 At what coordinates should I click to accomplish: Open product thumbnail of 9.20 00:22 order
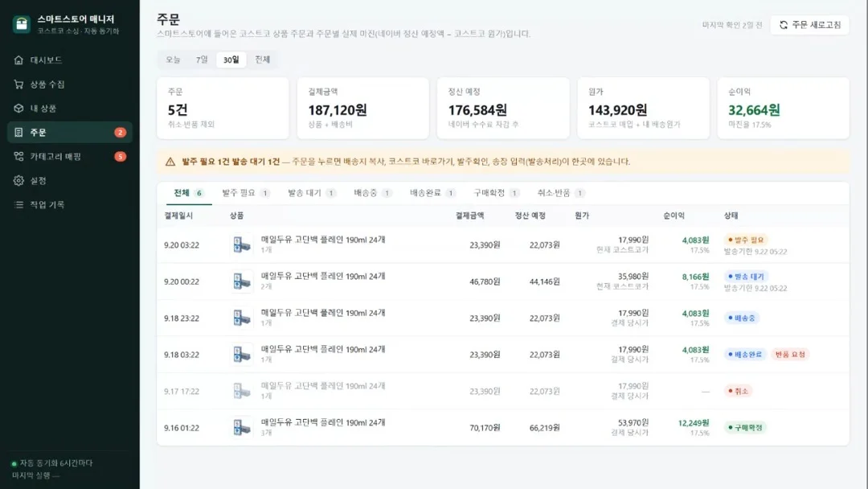click(x=241, y=281)
